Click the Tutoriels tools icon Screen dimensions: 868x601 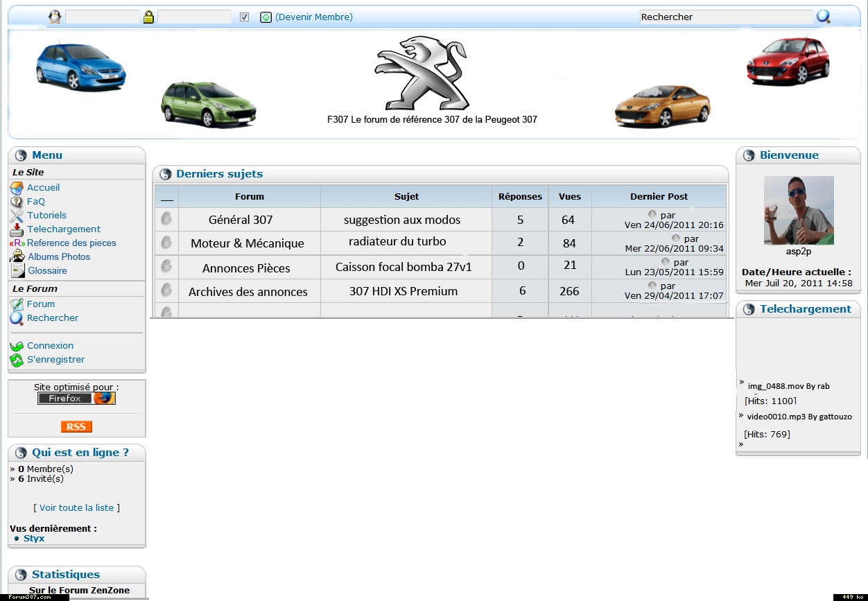pyautogui.click(x=17, y=216)
